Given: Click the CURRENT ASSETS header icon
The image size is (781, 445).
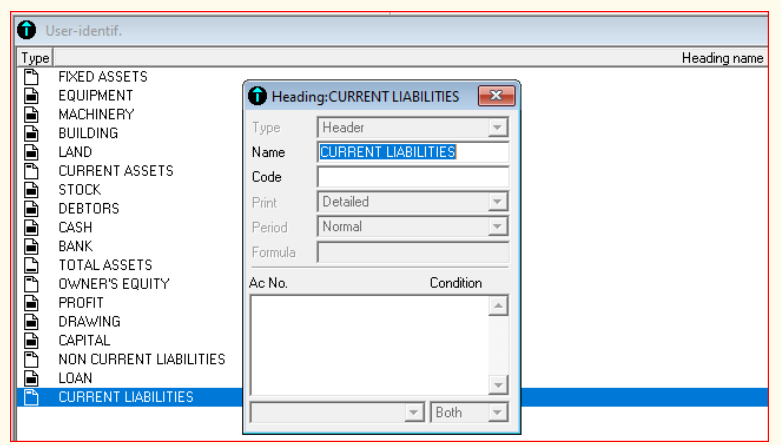Looking at the screenshot, I should (x=31, y=171).
